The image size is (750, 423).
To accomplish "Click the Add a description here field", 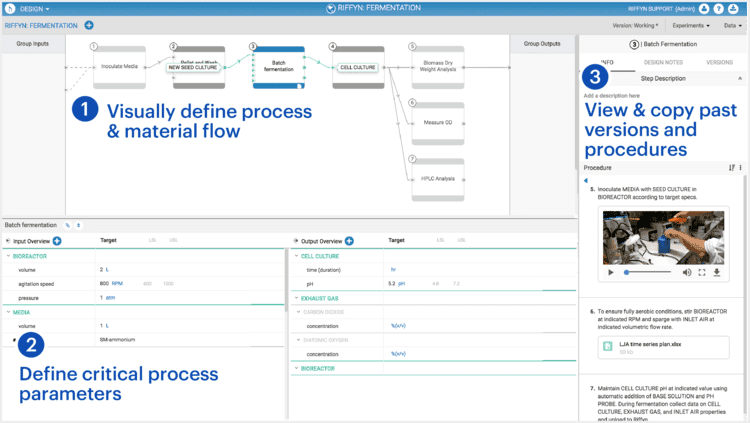I will coord(611,96).
